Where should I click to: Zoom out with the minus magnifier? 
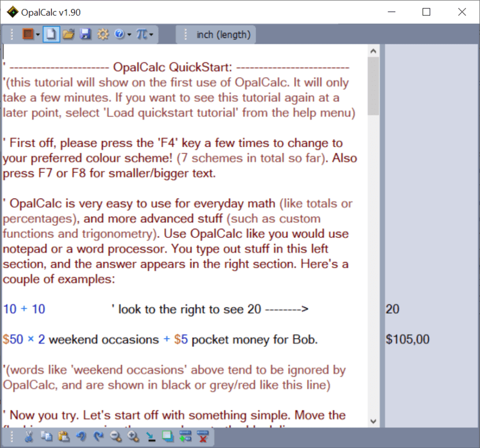(116, 437)
